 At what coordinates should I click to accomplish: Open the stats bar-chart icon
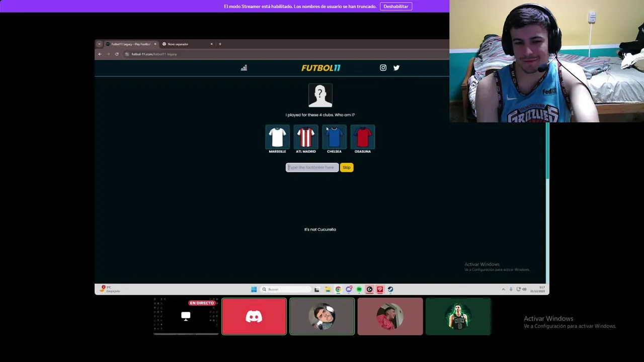[244, 68]
